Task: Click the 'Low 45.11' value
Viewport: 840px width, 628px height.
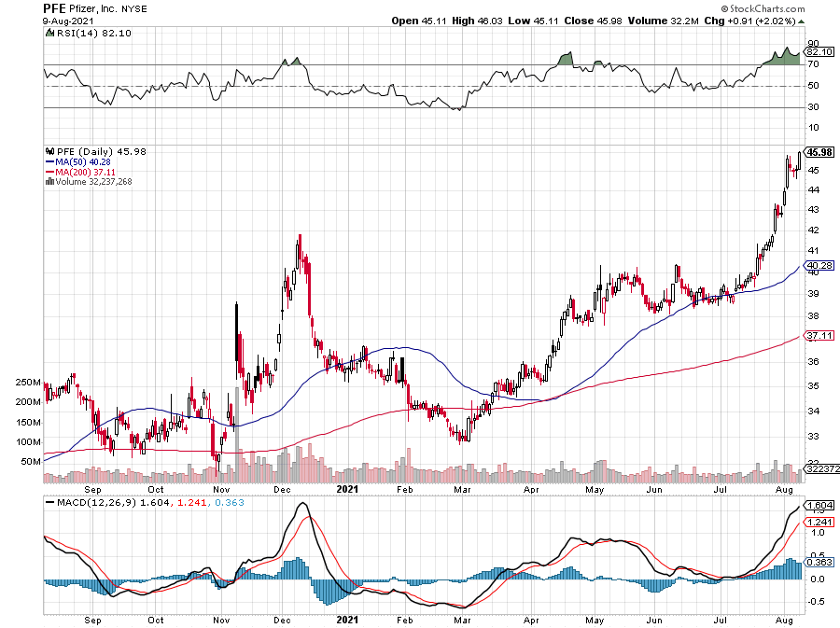Action: 533,21
